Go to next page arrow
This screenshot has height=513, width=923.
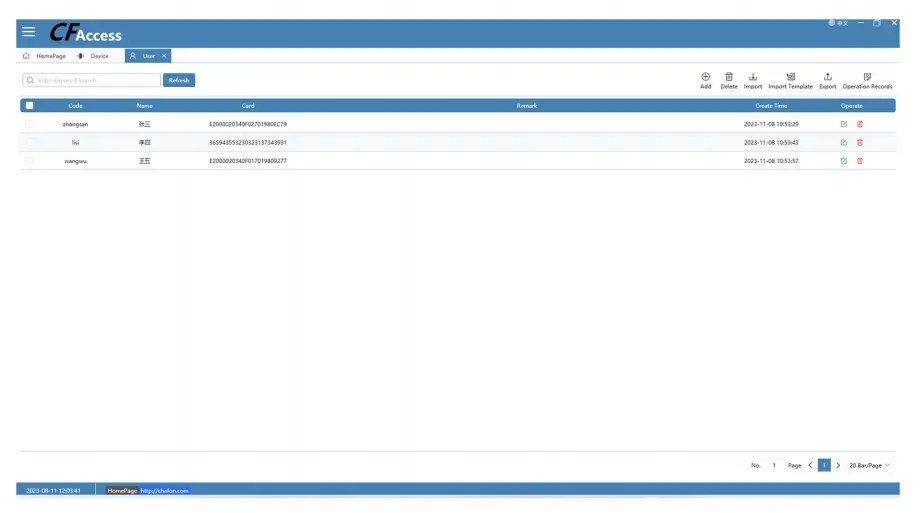[x=838, y=465]
